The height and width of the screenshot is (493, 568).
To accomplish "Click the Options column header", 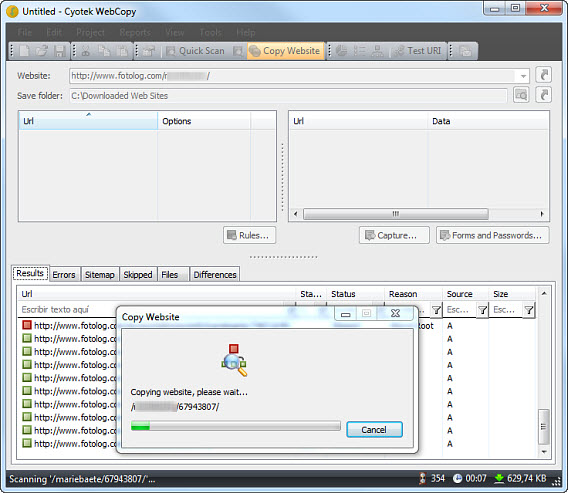I will [x=204, y=121].
